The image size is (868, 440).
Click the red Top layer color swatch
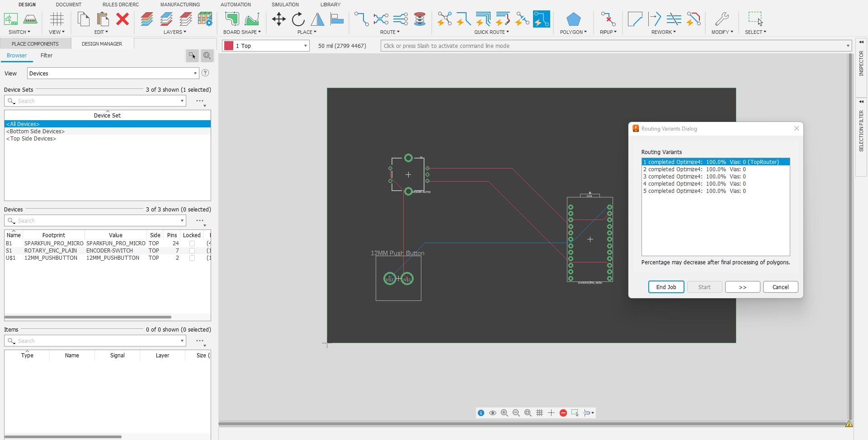click(x=229, y=46)
